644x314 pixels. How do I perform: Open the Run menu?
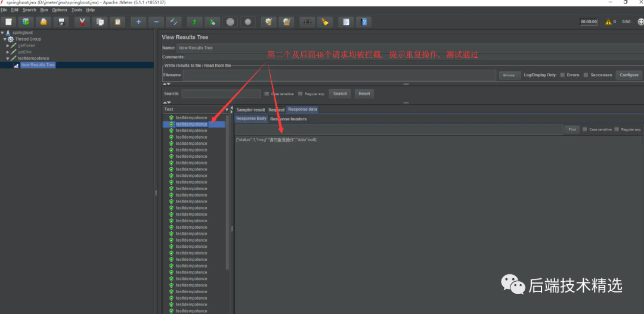pos(44,10)
